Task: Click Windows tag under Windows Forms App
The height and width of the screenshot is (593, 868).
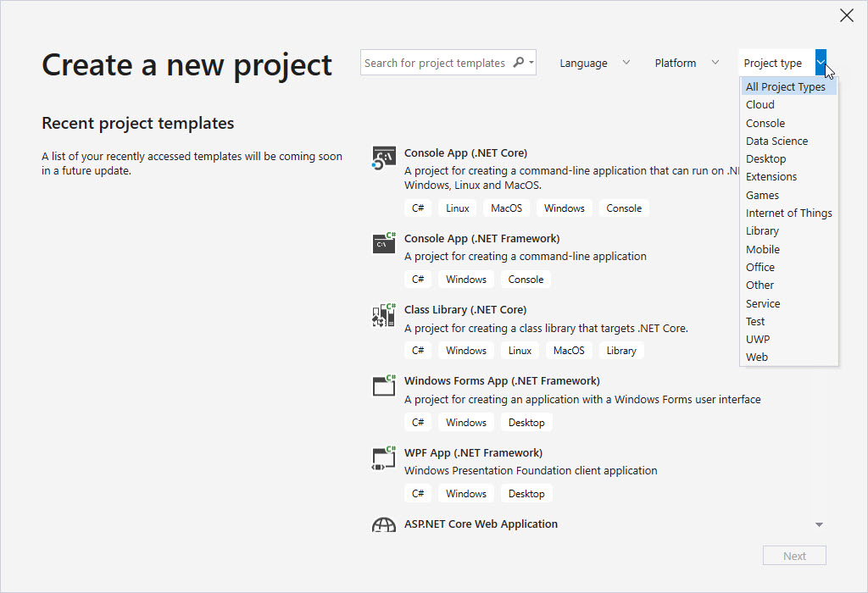Action: coord(466,423)
